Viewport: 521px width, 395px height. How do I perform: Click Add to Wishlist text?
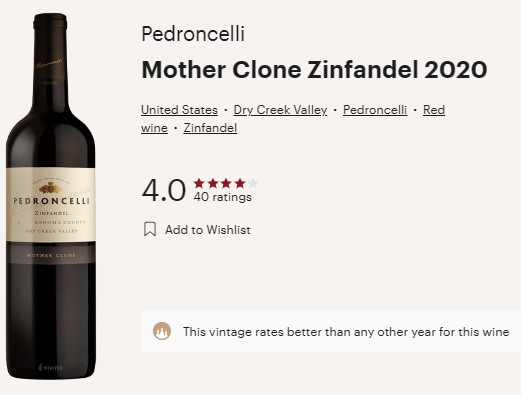[x=208, y=230]
